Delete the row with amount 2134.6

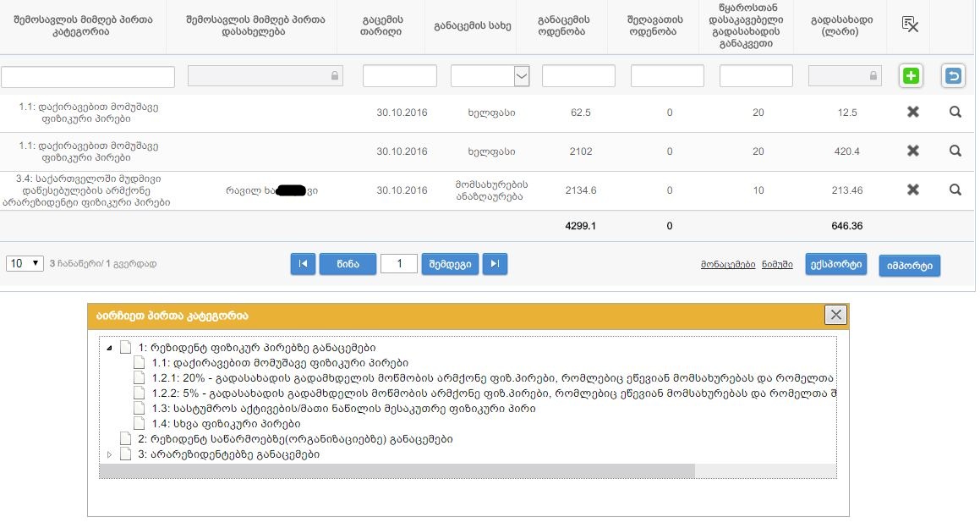point(913,190)
